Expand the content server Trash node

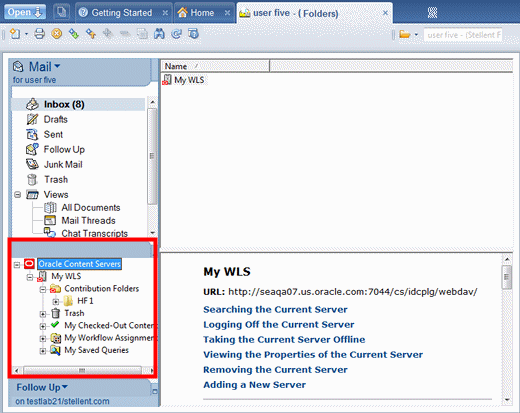[43, 314]
